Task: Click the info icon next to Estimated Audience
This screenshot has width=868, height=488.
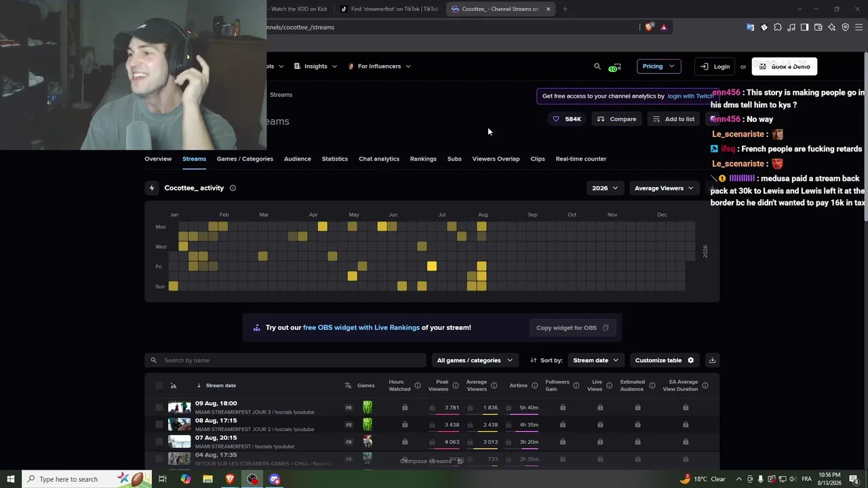Action: [652, 386]
